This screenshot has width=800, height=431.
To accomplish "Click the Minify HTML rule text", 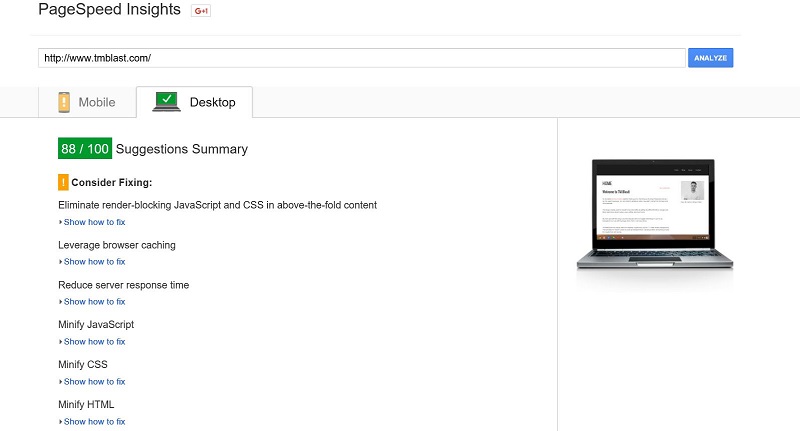I will pyautogui.click(x=86, y=404).
